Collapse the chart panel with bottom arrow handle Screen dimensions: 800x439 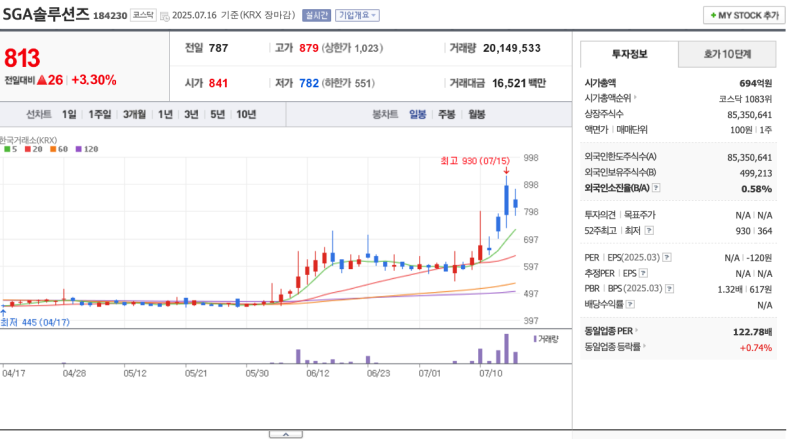[286, 434]
